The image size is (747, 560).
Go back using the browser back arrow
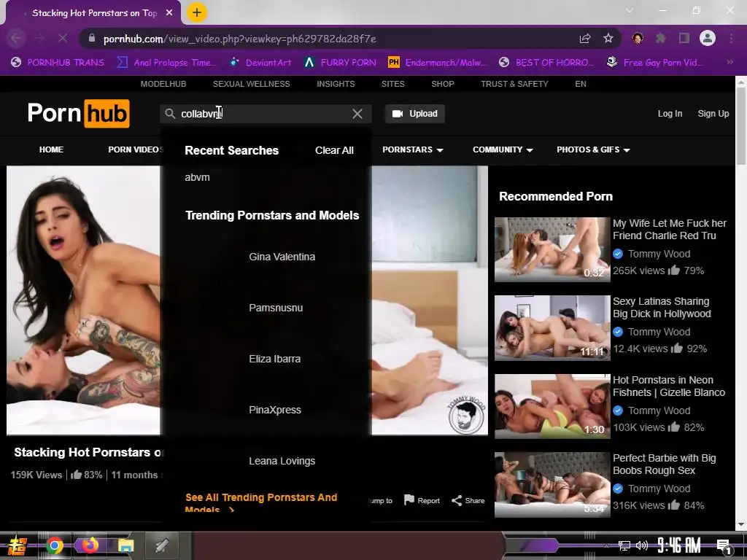pos(16,39)
